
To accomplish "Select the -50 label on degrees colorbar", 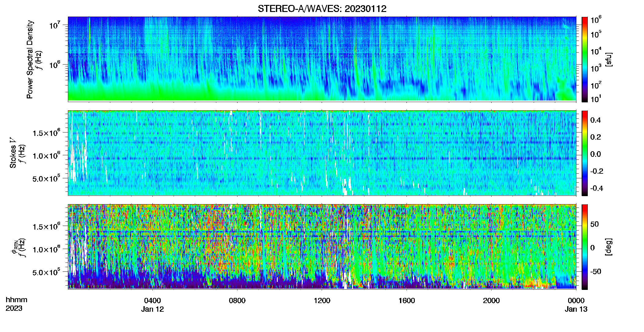I will [x=595, y=271].
